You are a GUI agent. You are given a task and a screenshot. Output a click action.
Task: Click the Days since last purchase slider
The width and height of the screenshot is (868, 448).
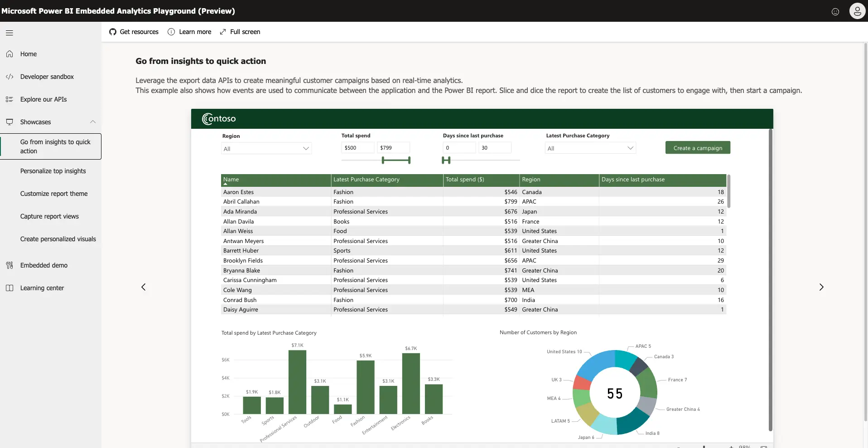coord(481,160)
